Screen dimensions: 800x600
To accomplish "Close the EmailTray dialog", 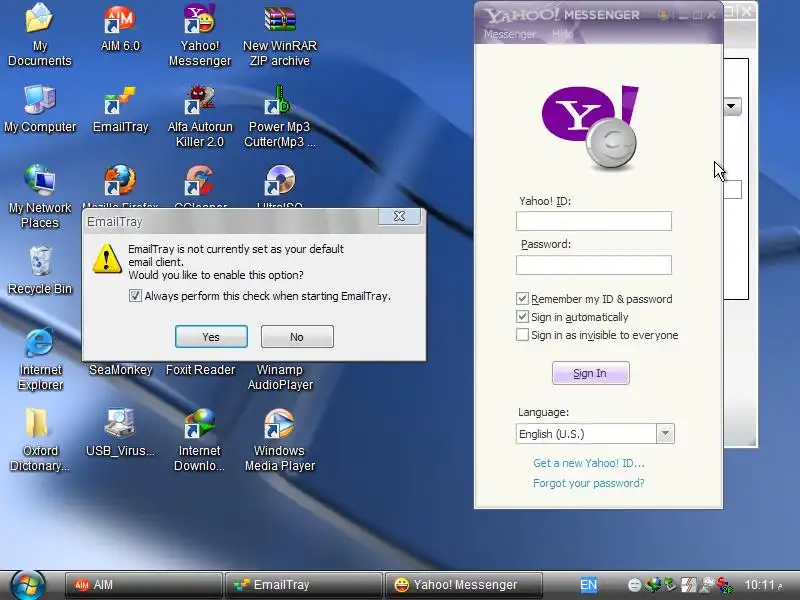I will (399, 216).
